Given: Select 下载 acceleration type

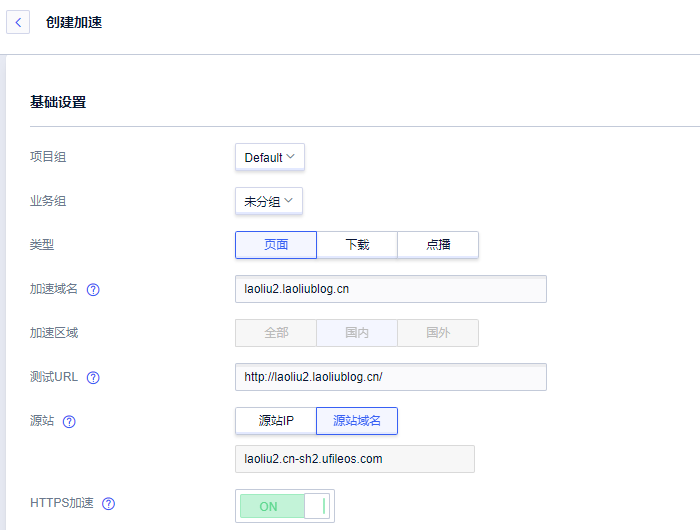Looking at the screenshot, I should click(357, 245).
